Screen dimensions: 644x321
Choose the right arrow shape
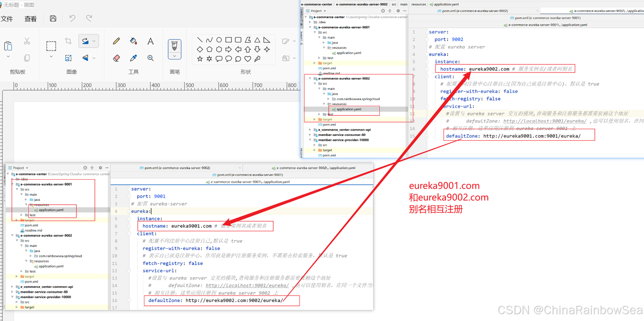pos(229,49)
